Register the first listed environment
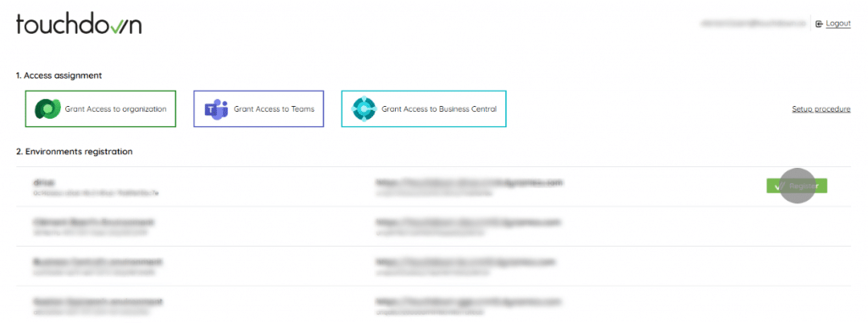Screen dimensions: 868x323 coord(797,187)
